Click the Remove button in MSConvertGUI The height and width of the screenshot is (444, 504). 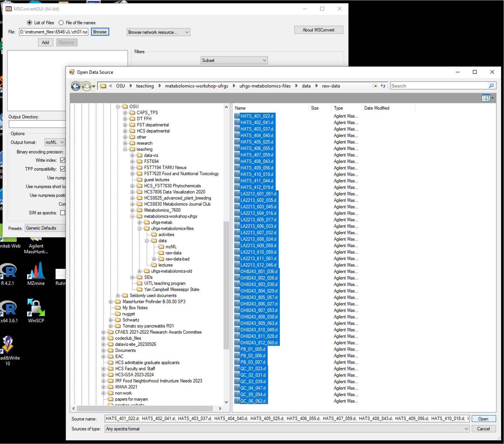tap(67, 43)
